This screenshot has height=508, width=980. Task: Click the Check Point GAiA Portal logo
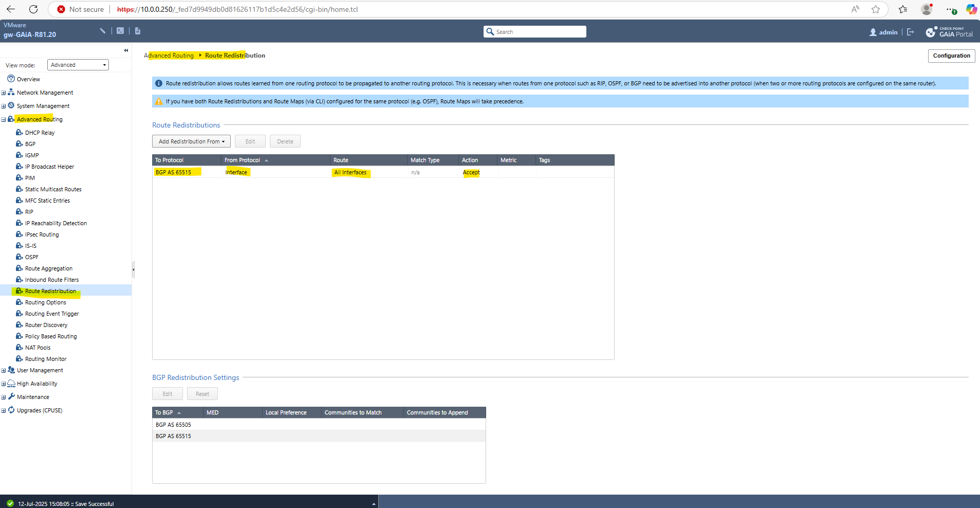point(950,32)
